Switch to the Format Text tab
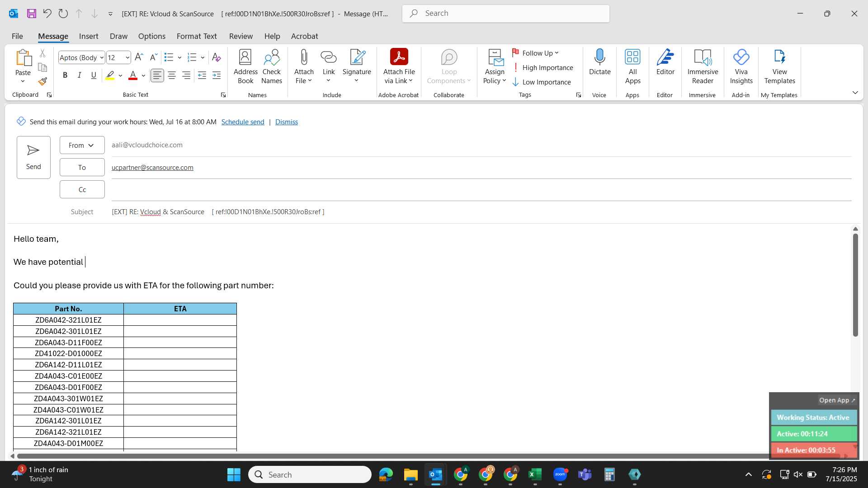The height and width of the screenshot is (488, 868). (197, 36)
